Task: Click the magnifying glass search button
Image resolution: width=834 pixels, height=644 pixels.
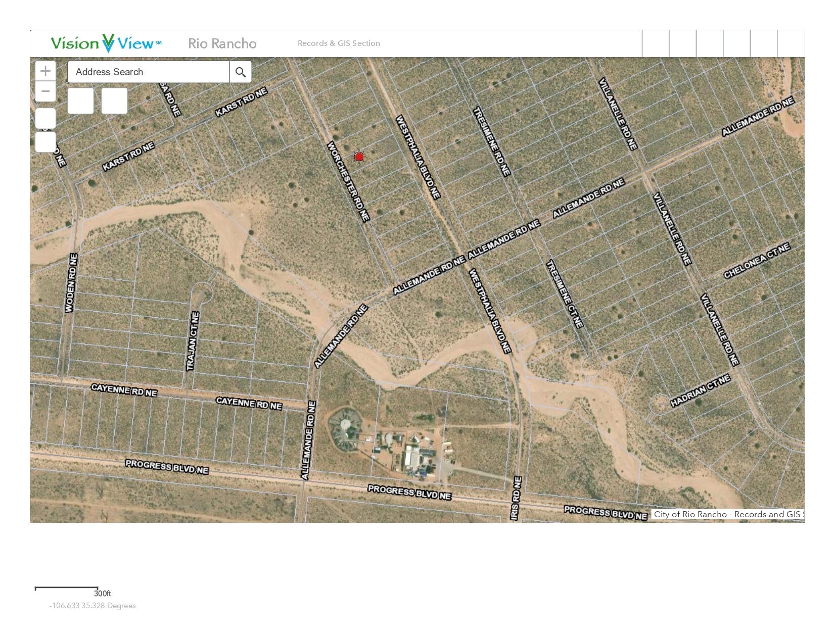Action: 241,72
